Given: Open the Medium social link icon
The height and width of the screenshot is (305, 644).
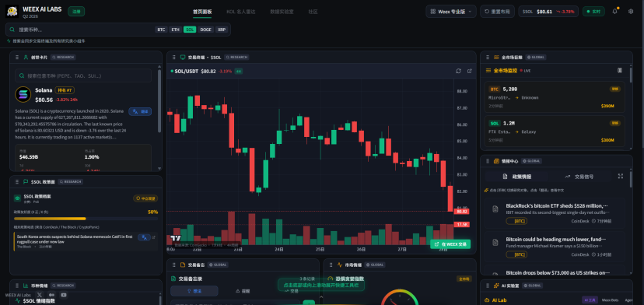Looking at the screenshot, I should [52, 295].
